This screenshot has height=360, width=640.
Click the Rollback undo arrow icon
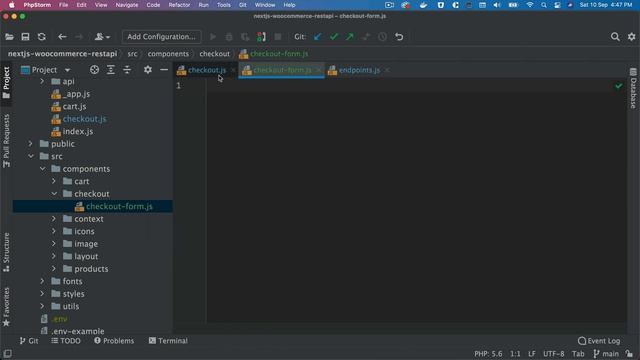(x=399, y=37)
